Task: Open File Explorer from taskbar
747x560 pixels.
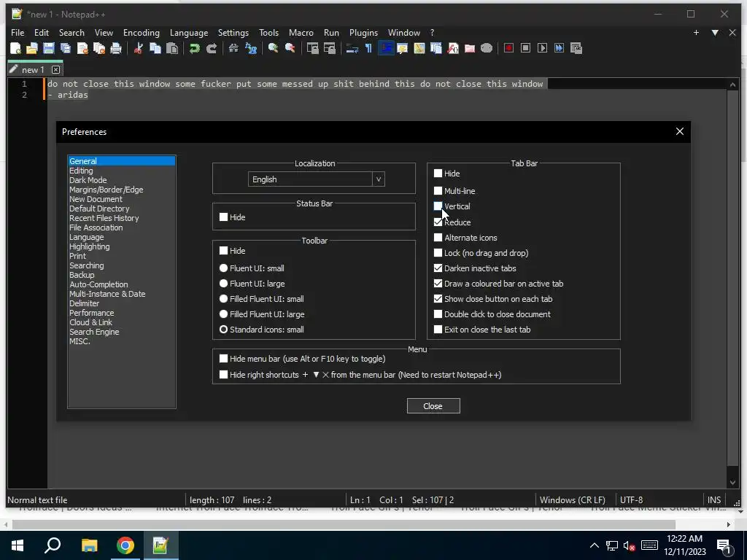Action: pyautogui.click(x=89, y=545)
